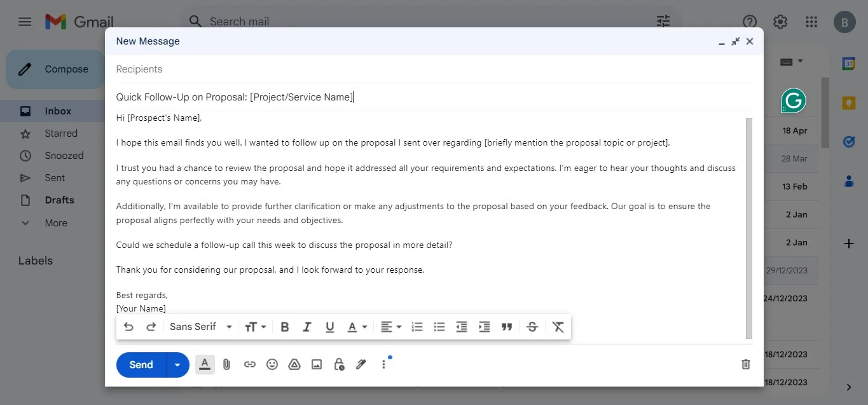The height and width of the screenshot is (405, 868).
Task: Discard the draft with the trash icon
Action: 745,364
